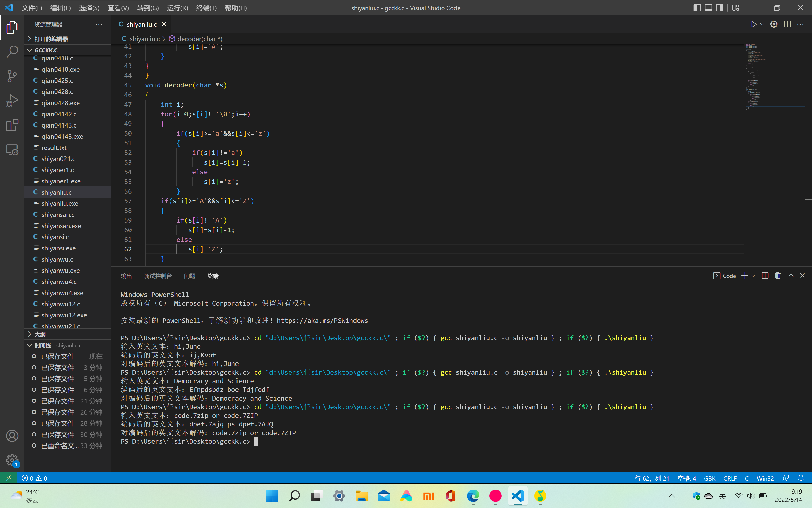Switch to 输出 panel tab

pyautogui.click(x=126, y=276)
